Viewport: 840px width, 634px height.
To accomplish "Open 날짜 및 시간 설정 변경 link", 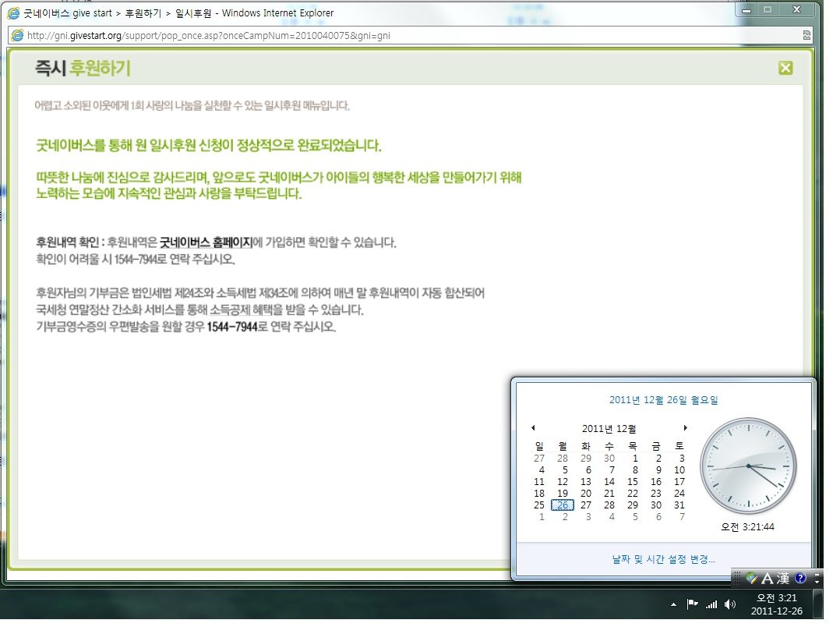I will point(663,559).
